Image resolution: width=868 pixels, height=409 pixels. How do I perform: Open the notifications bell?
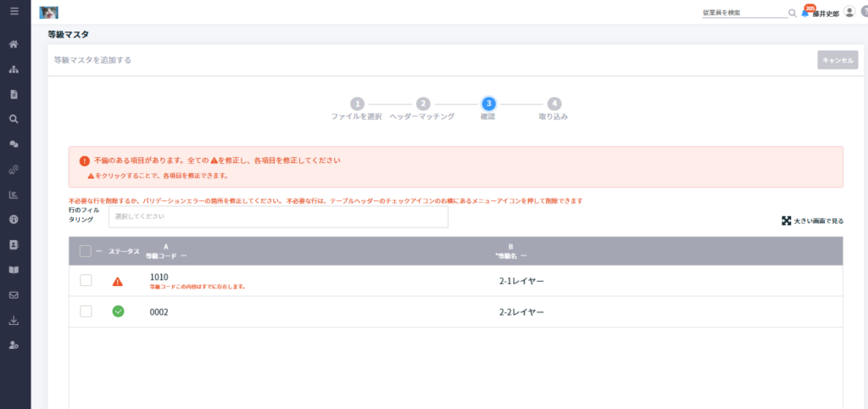coord(805,13)
